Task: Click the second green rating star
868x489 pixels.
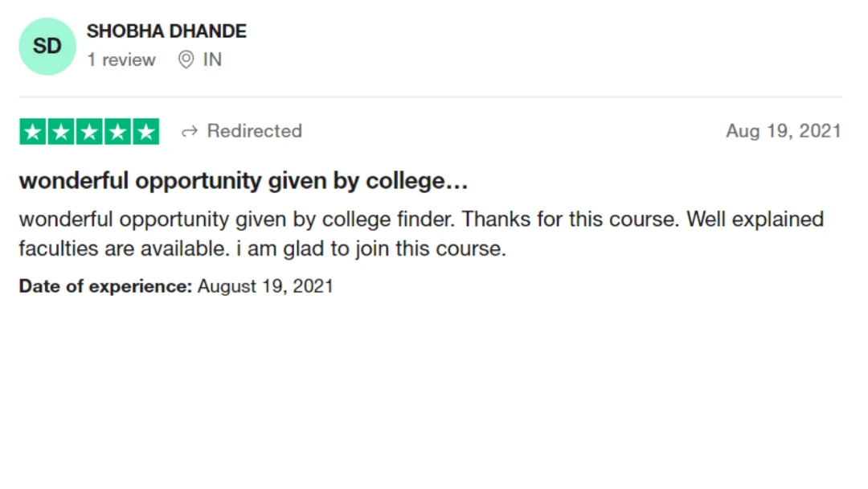Action: pos(61,132)
